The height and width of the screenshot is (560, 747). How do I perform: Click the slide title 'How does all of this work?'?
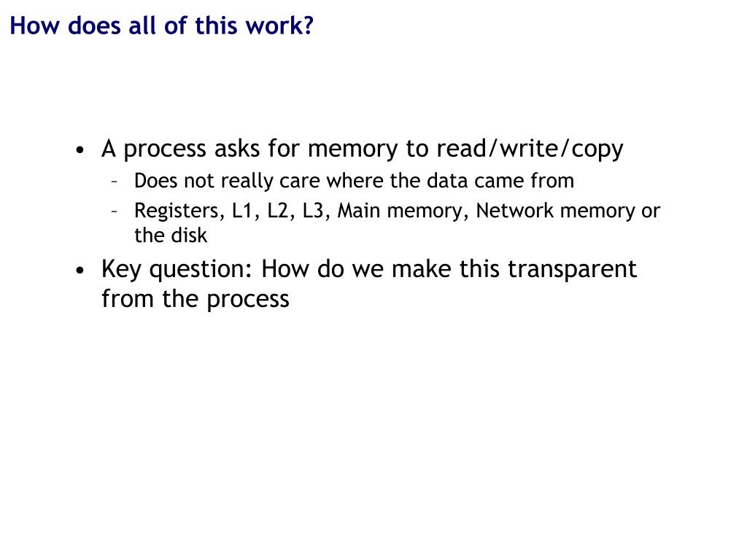(161, 26)
